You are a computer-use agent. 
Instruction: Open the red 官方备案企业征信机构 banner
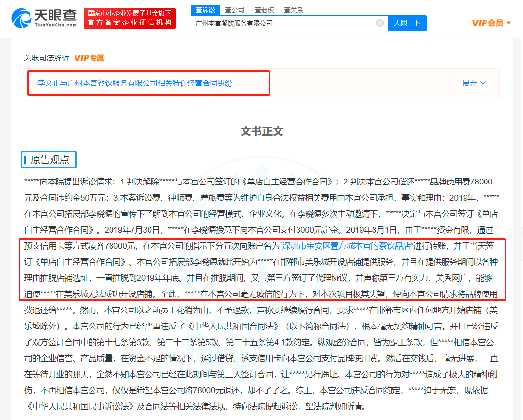130,18
